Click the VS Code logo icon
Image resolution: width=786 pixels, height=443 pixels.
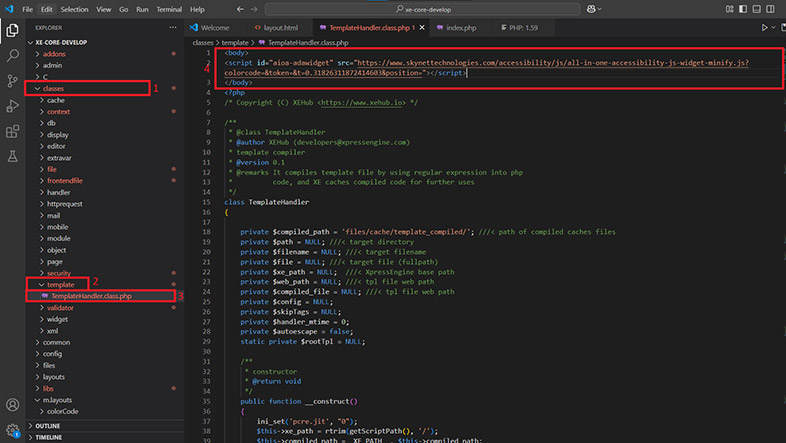tap(9, 9)
